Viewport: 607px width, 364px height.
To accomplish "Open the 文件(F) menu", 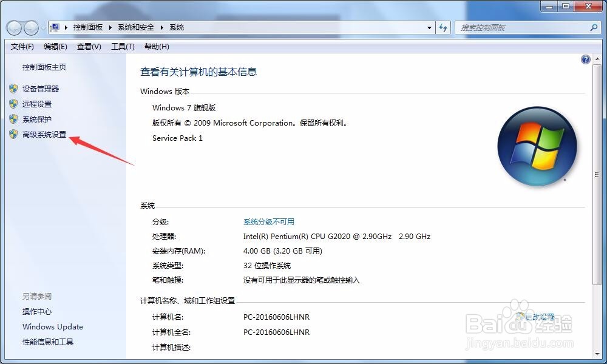I will tap(22, 47).
